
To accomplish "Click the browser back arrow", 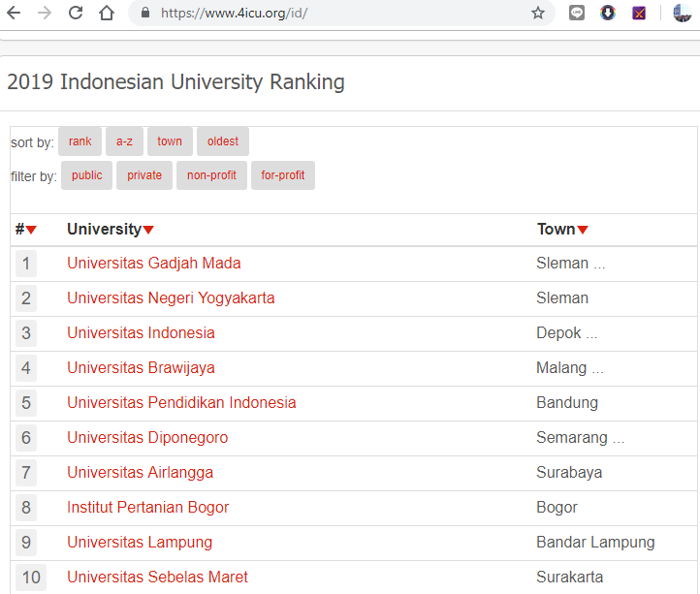I will [x=14, y=14].
